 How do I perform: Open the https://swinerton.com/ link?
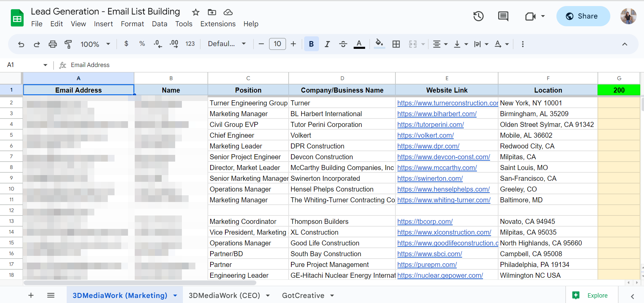point(430,178)
